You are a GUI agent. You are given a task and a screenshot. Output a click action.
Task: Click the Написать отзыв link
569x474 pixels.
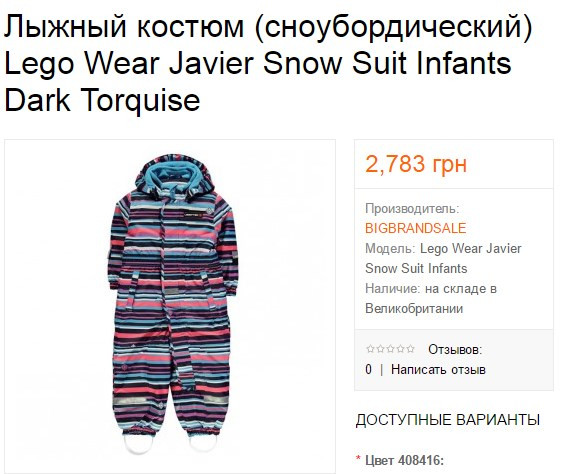[x=438, y=369]
